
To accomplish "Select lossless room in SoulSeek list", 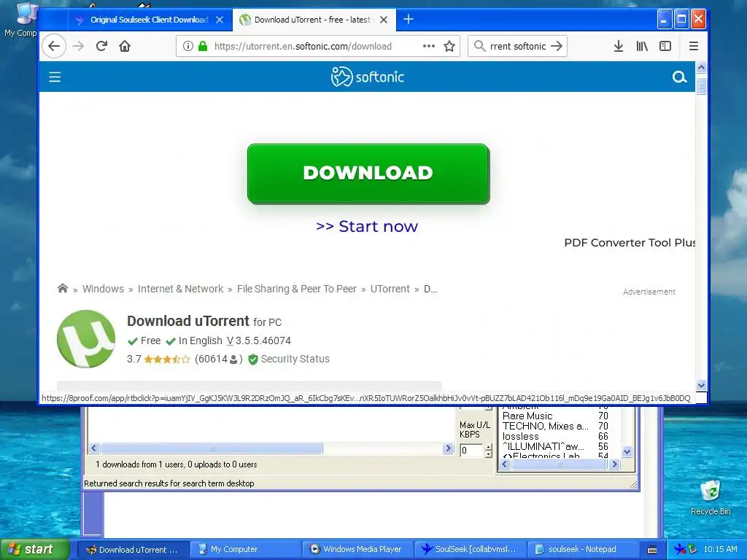I will 521,437.
